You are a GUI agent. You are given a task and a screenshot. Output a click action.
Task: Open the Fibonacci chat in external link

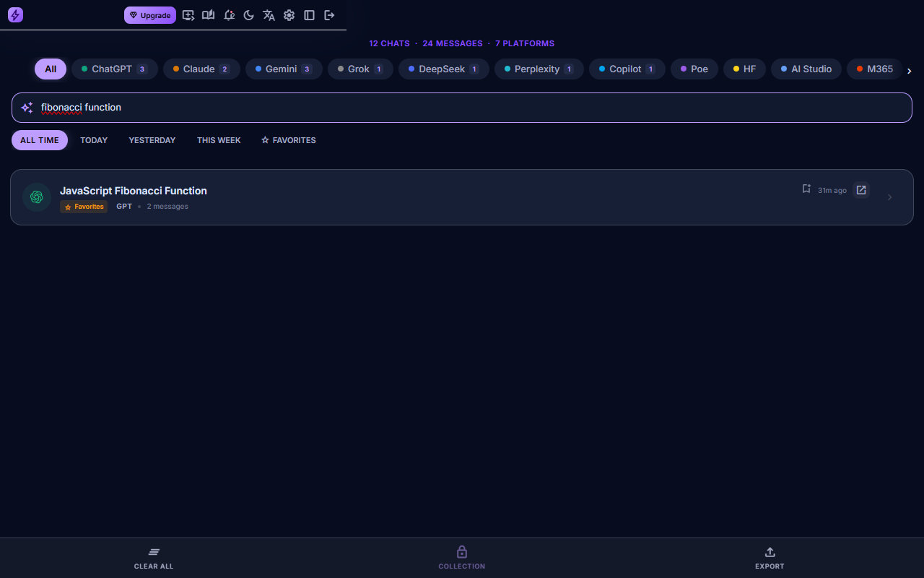(x=861, y=190)
